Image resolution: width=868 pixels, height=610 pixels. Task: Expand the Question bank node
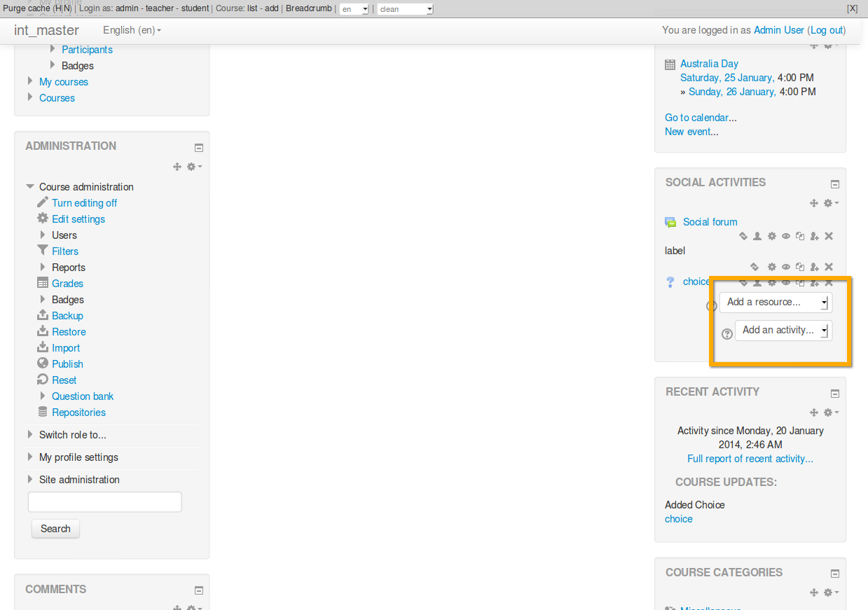(x=43, y=396)
